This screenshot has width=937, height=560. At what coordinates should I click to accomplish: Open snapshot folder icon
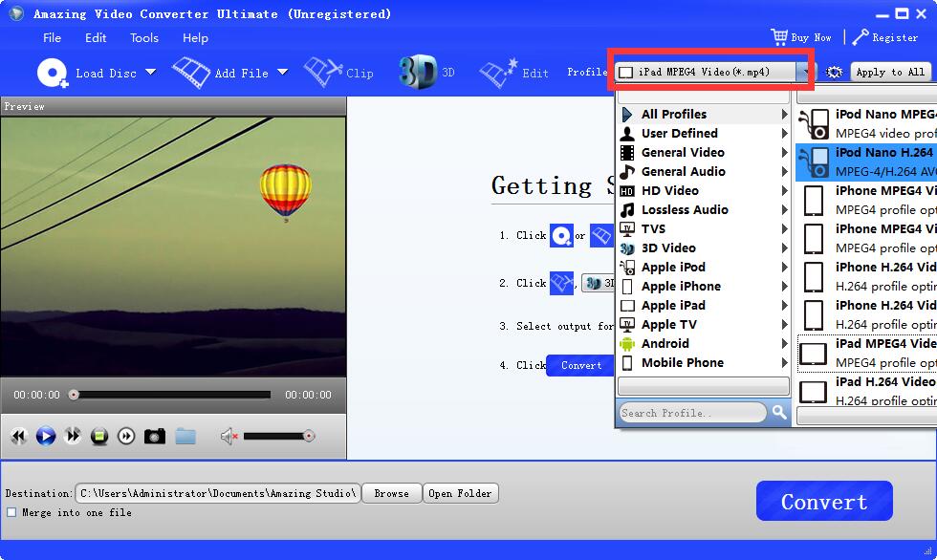(x=185, y=437)
